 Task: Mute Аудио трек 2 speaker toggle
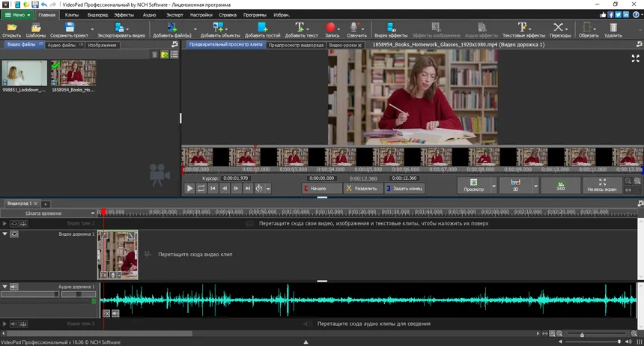[x=14, y=324]
